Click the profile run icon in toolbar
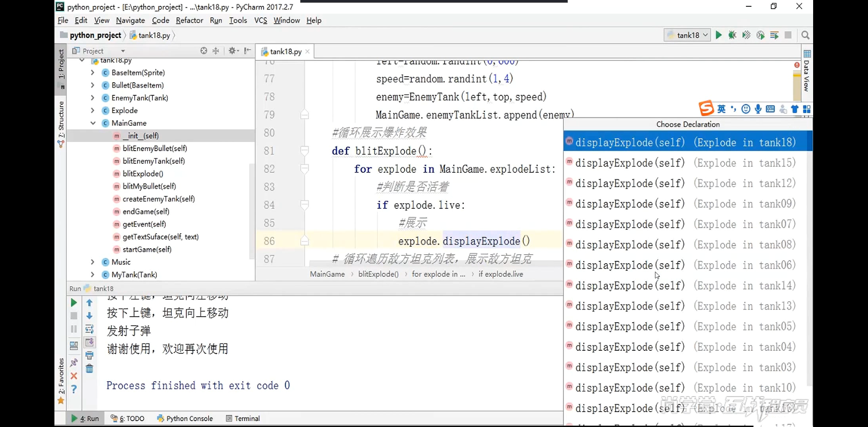 click(x=761, y=35)
